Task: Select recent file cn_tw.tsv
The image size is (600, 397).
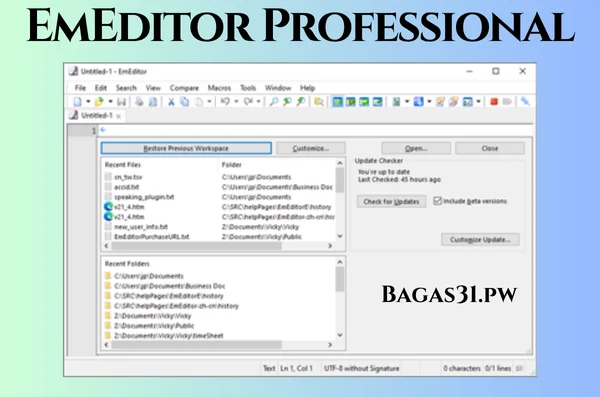Action: [x=128, y=177]
